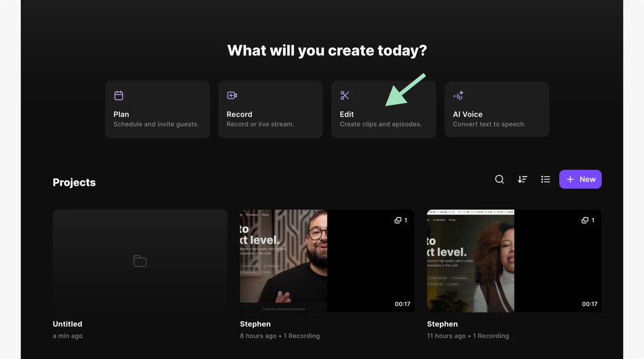Click recording count icon on right thumbnail
Viewport: 644px width, 359px height.
point(585,220)
